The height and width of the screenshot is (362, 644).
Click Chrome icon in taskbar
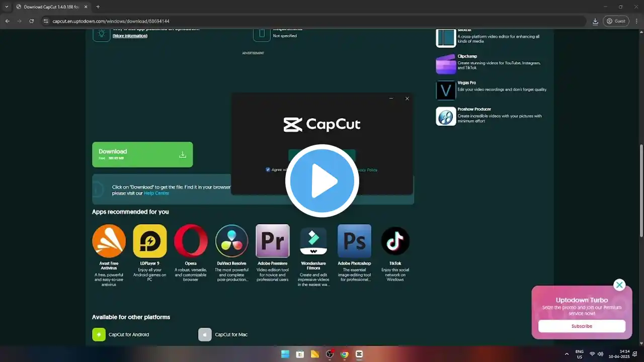coord(344,354)
